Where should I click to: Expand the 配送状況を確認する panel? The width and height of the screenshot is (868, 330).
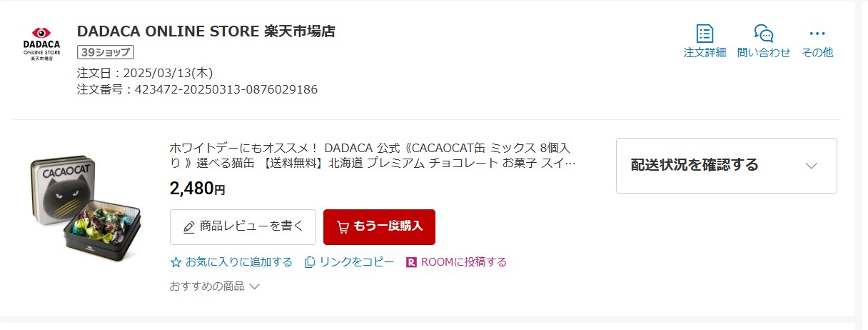pos(726,165)
